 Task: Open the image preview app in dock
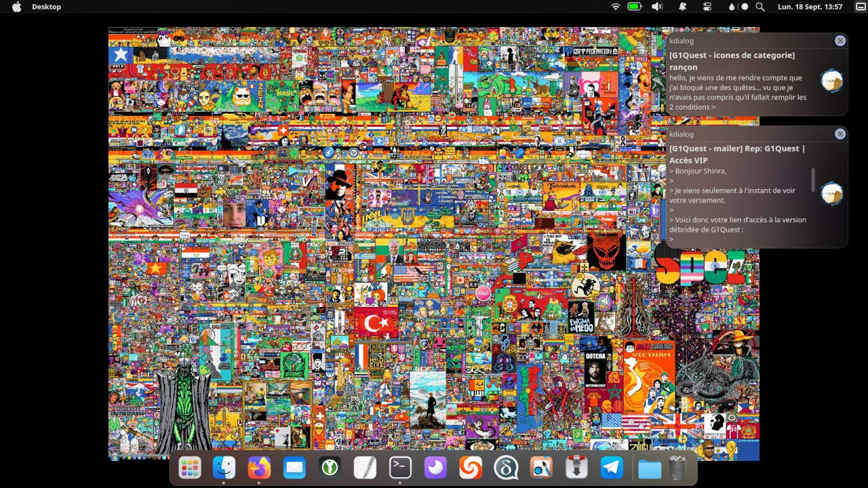(541, 468)
